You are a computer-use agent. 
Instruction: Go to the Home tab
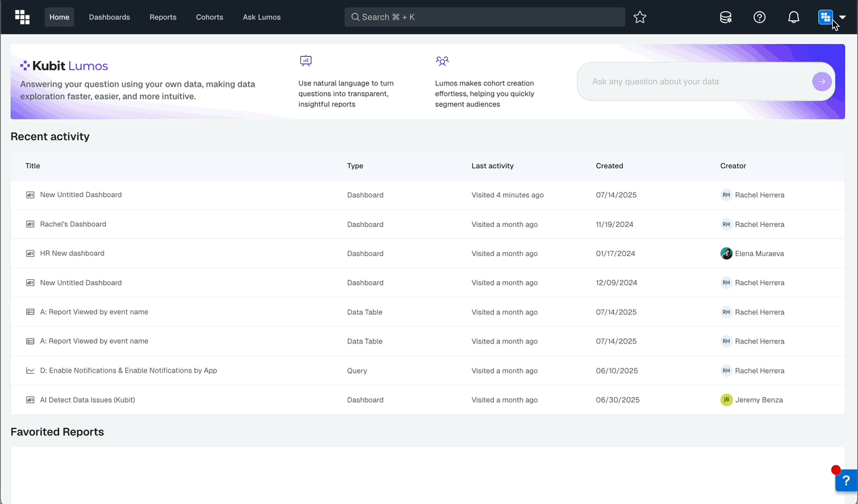point(59,17)
